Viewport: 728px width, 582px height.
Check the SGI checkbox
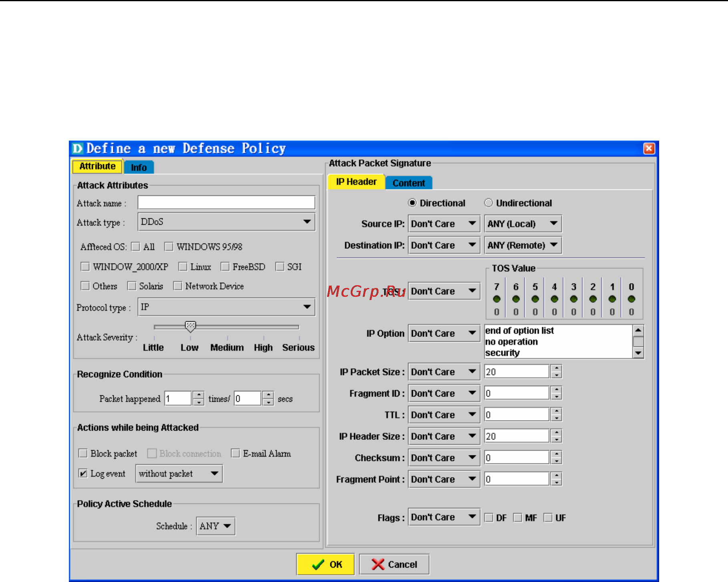click(x=280, y=266)
